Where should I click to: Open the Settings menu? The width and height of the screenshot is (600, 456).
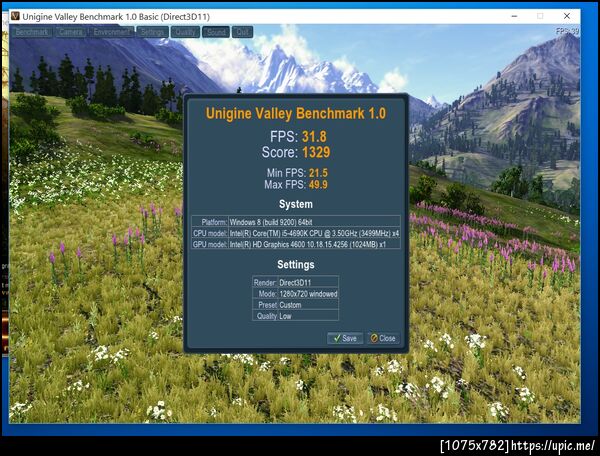coord(152,32)
